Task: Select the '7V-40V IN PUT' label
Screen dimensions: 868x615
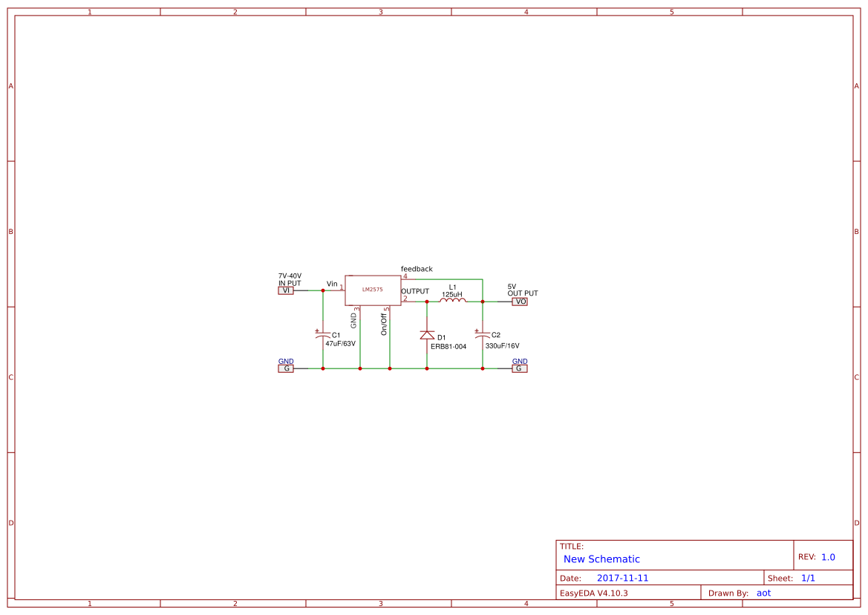Action: click(x=290, y=279)
